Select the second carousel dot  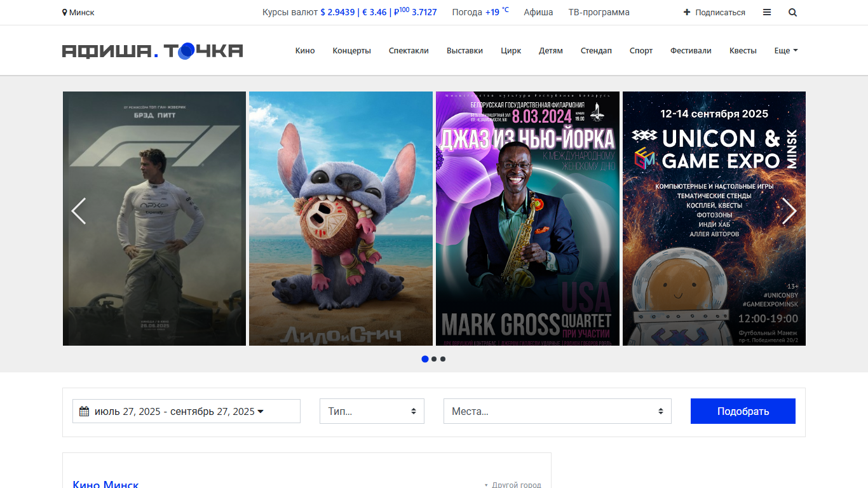434,359
